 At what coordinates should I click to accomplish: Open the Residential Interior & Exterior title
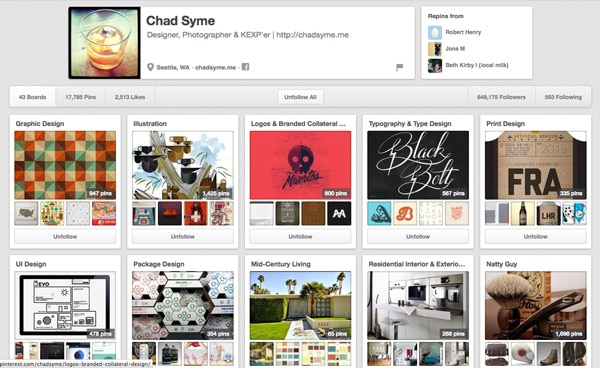pyautogui.click(x=417, y=264)
